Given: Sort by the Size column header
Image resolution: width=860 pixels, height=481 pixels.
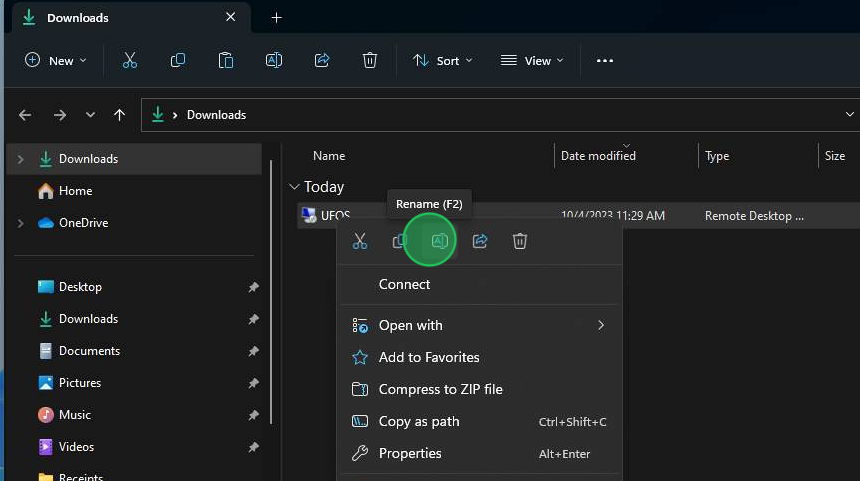Looking at the screenshot, I should (835, 156).
